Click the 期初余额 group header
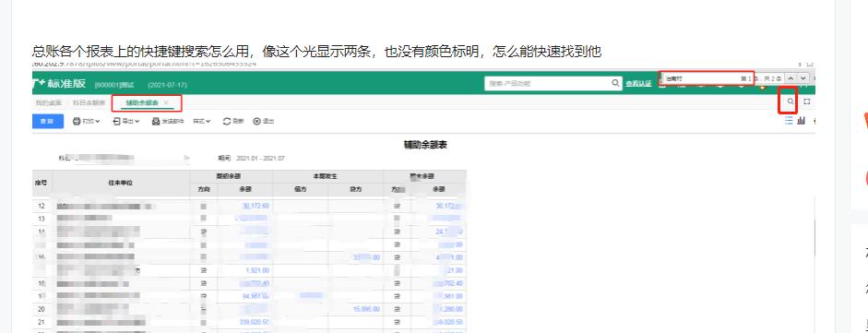This screenshot has width=868, height=333. (231, 176)
